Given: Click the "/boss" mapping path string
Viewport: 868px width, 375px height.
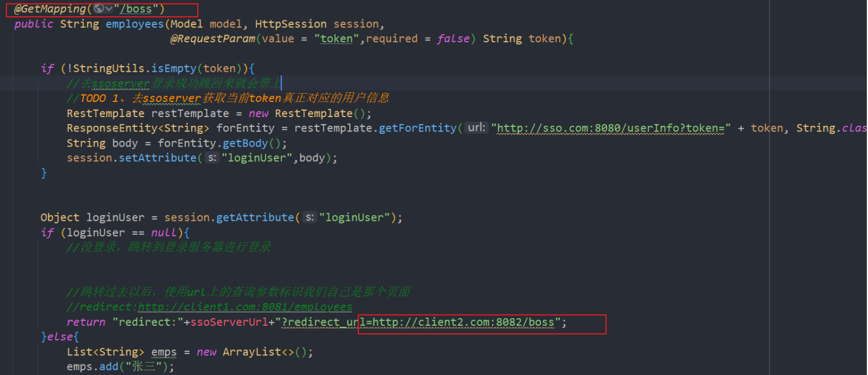Looking at the screenshot, I should pyautogui.click(x=136, y=9).
